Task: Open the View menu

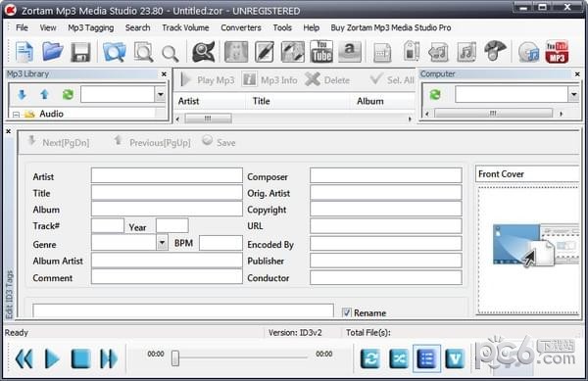Action: (48, 27)
